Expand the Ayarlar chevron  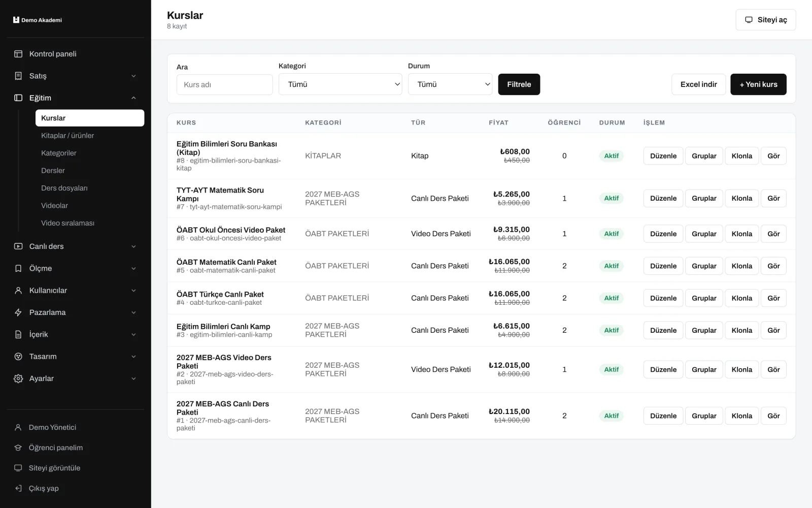pos(133,379)
